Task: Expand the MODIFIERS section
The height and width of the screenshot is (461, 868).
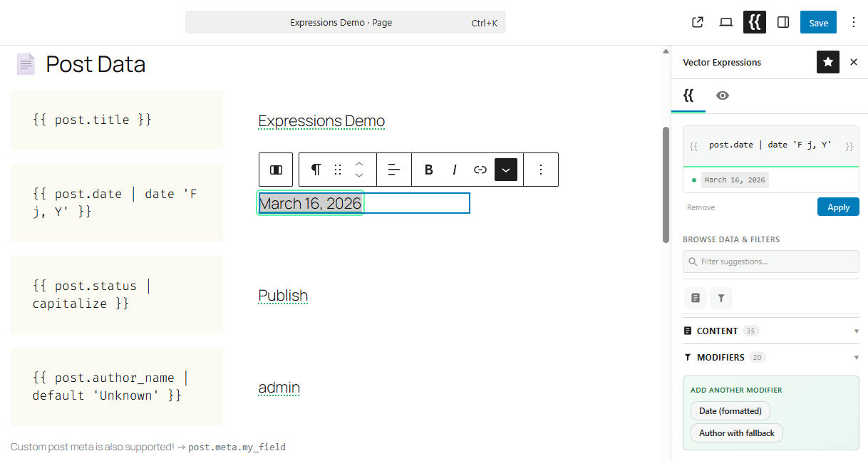Action: [770, 357]
